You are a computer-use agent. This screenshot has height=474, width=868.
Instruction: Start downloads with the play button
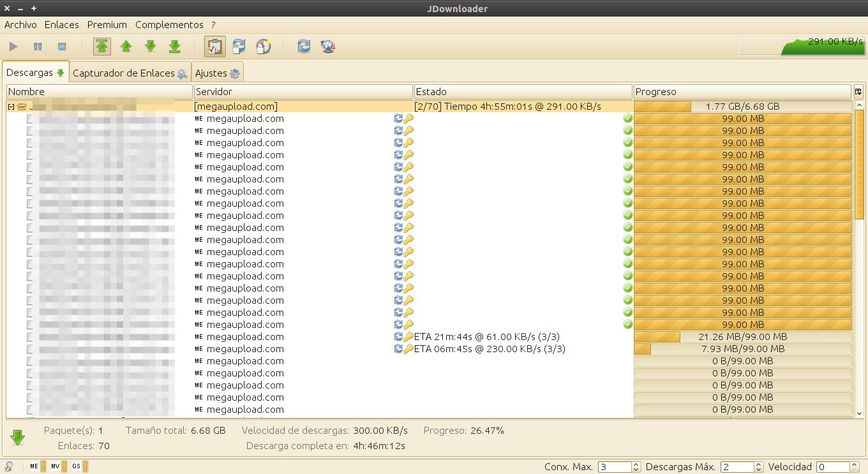point(13,47)
